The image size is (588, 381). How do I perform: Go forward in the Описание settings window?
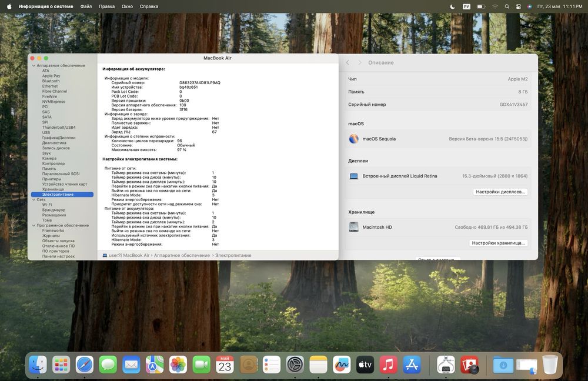[360, 63]
